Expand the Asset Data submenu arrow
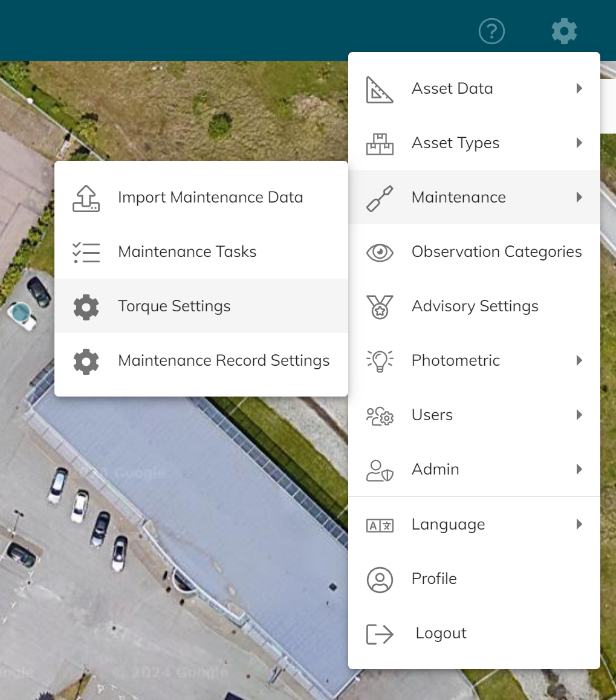Screen dimensions: 616x700 tap(579, 89)
